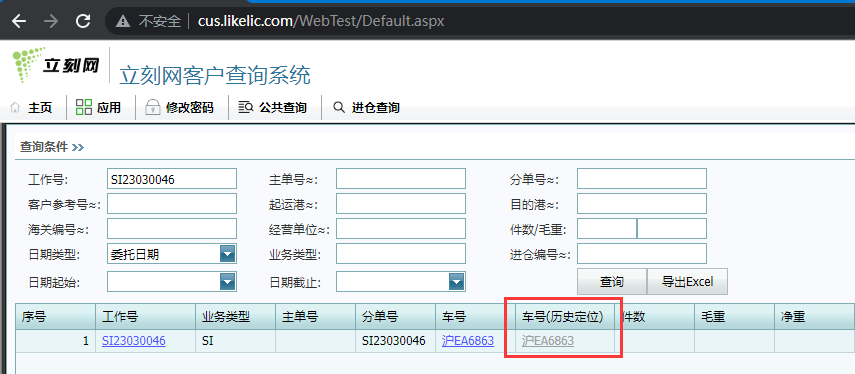Click the 件数 input box in 件数/毛重 row
855x374 pixels.
(607, 229)
